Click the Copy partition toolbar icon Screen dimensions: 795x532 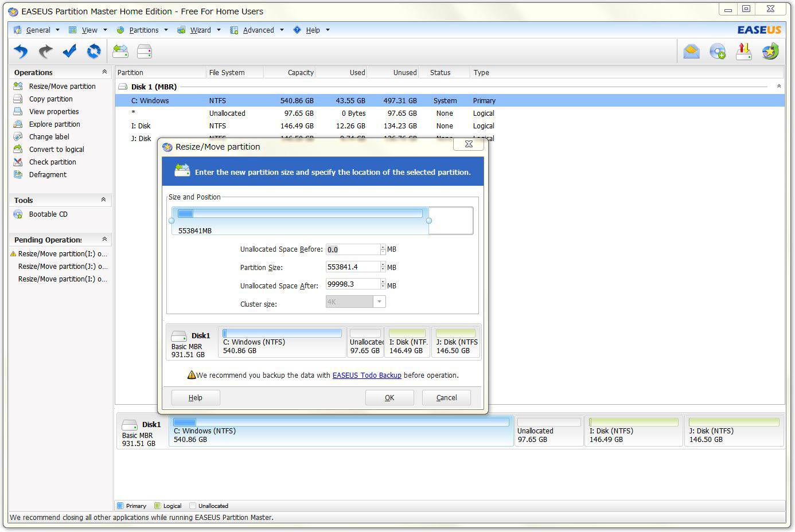[x=145, y=52]
